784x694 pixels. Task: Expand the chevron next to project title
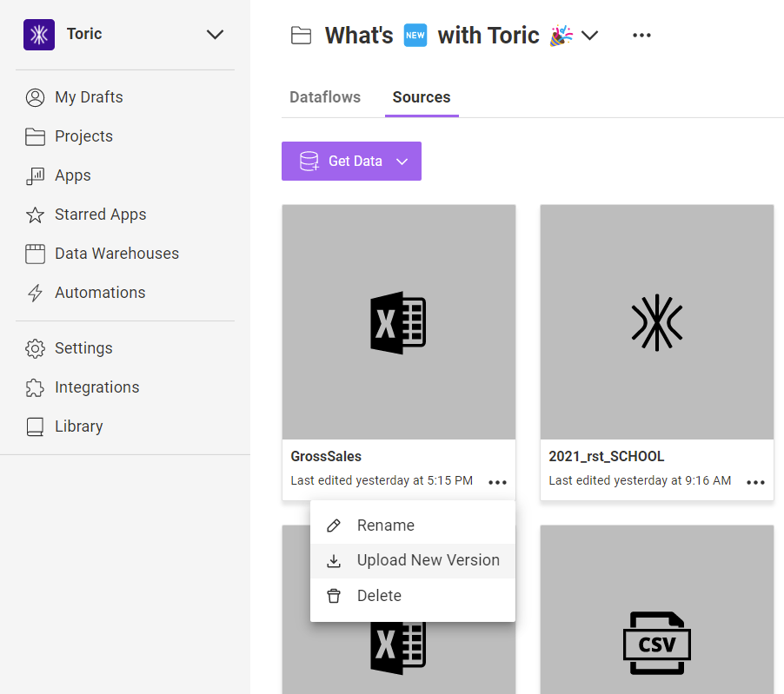coord(590,36)
